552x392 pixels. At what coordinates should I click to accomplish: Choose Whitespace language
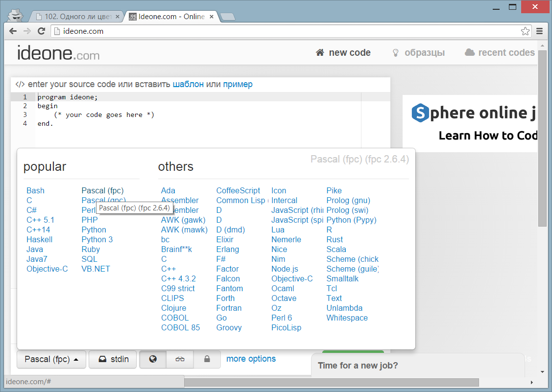(347, 318)
